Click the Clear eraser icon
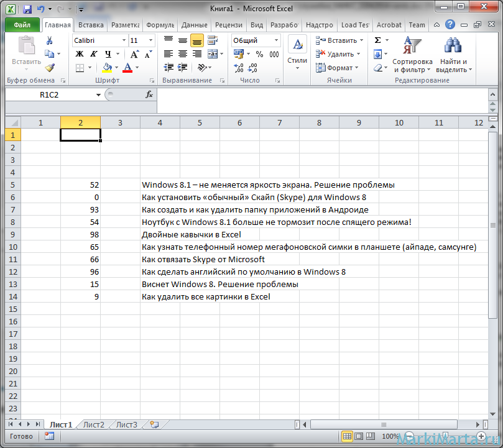 [x=378, y=68]
